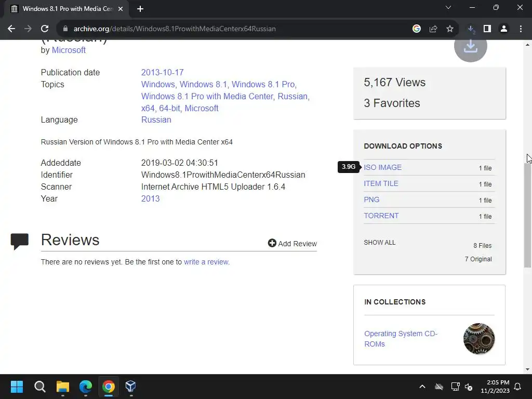
Task: Click the muted volume tray icon
Action: [x=469, y=387]
